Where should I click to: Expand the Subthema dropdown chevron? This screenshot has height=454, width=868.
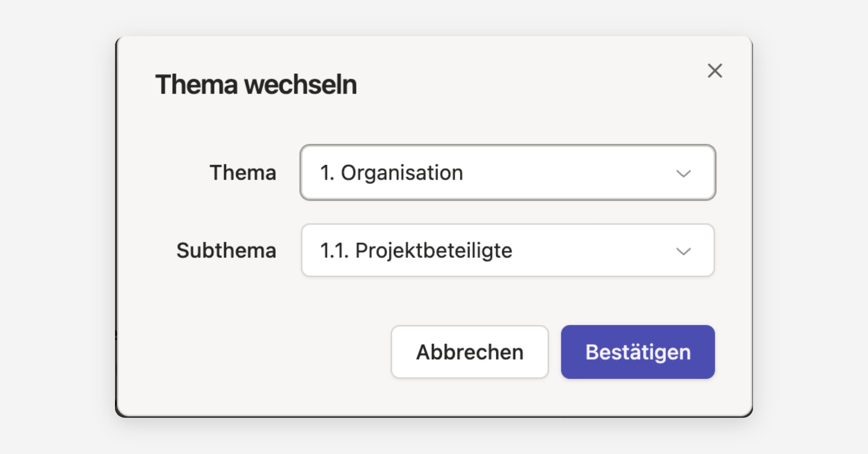683,251
